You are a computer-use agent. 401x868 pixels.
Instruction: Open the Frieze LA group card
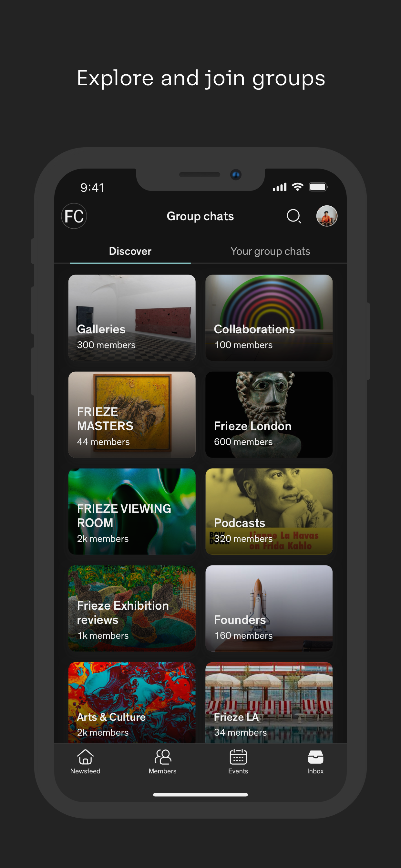tap(269, 703)
